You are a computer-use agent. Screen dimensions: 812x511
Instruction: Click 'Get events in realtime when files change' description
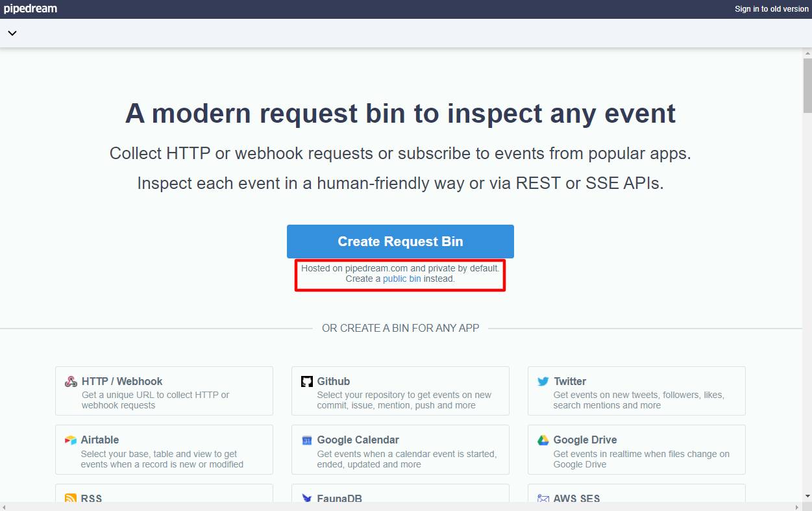641,459
